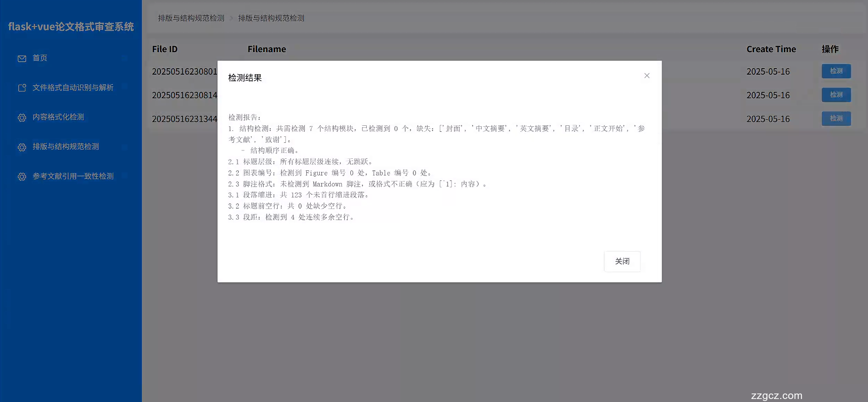Click 检测 button for file 20250516230814
868x402 pixels.
click(x=836, y=95)
